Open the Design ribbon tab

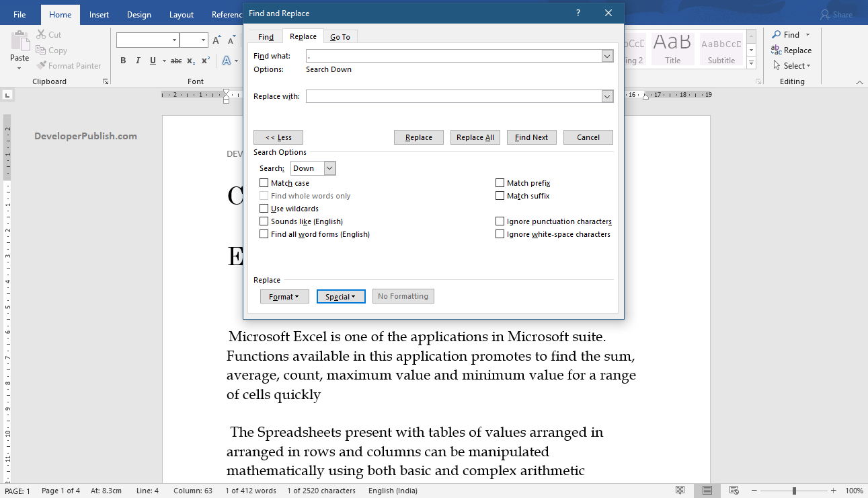(139, 13)
